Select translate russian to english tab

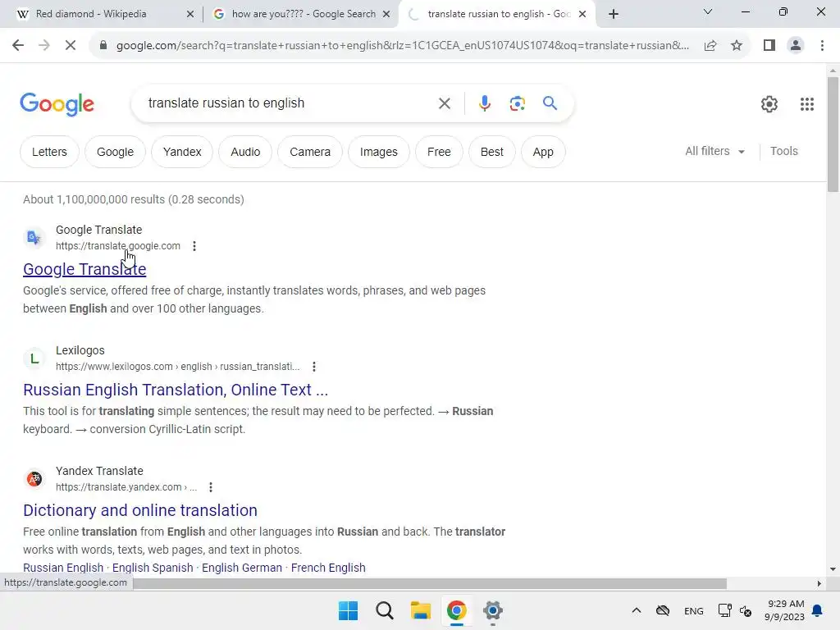498,14
